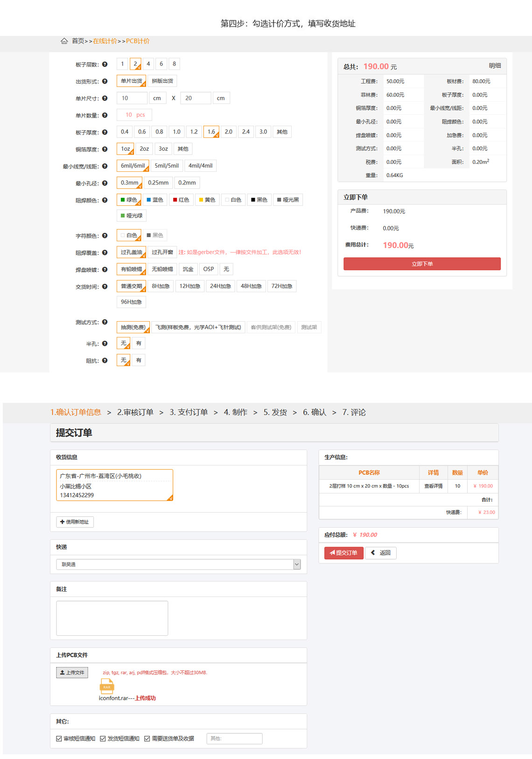Click help icon next to 阻抗
This screenshot has height=759, width=532.
105,360
